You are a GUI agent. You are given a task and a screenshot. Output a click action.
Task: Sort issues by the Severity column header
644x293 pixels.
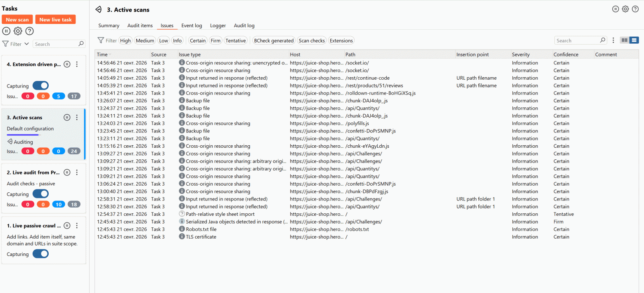[531, 54]
